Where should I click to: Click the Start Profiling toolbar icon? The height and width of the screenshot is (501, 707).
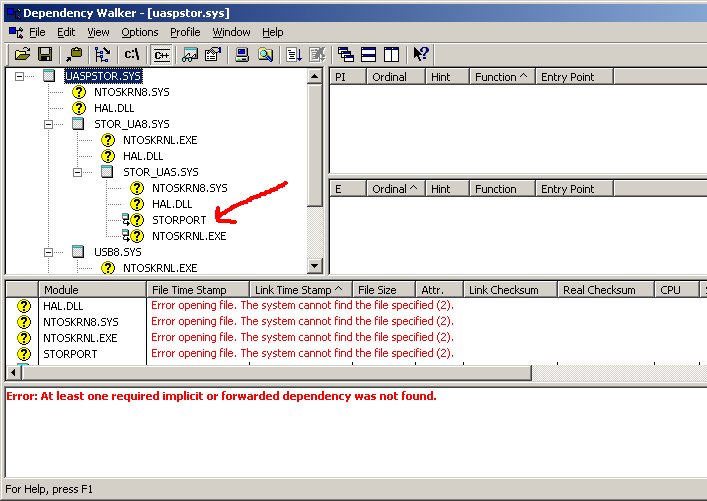[x=294, y=55]
